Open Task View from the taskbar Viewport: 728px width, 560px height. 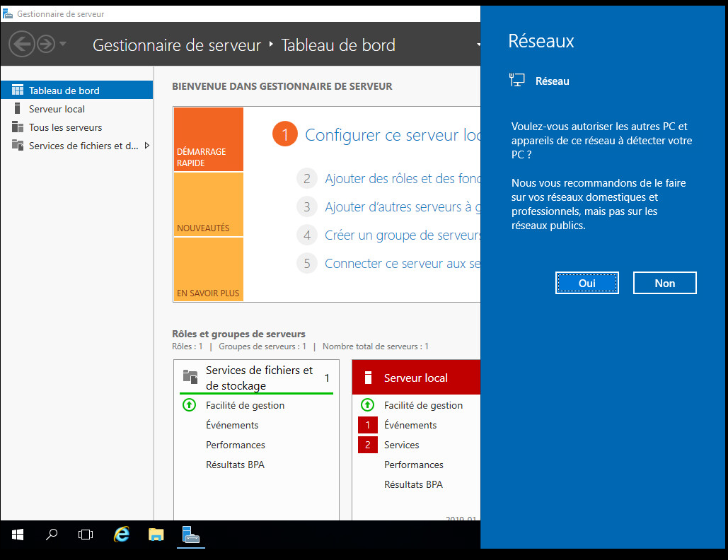[86, 535]
